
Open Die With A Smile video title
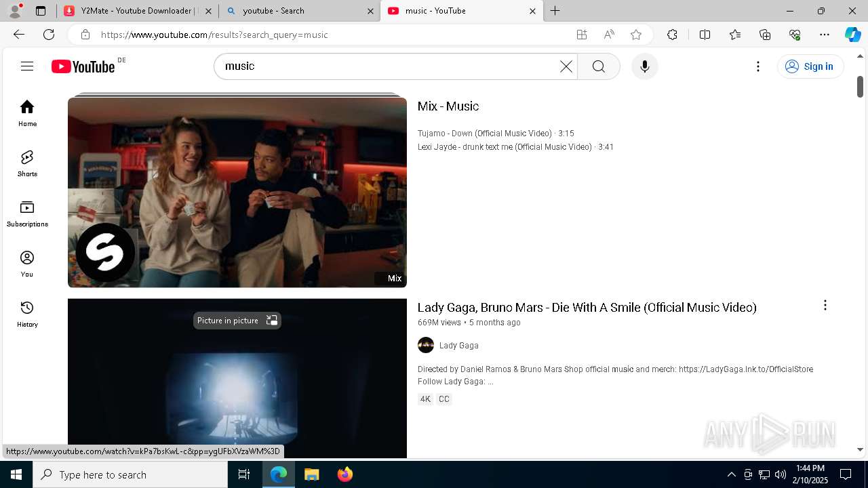tap(587, 308)
